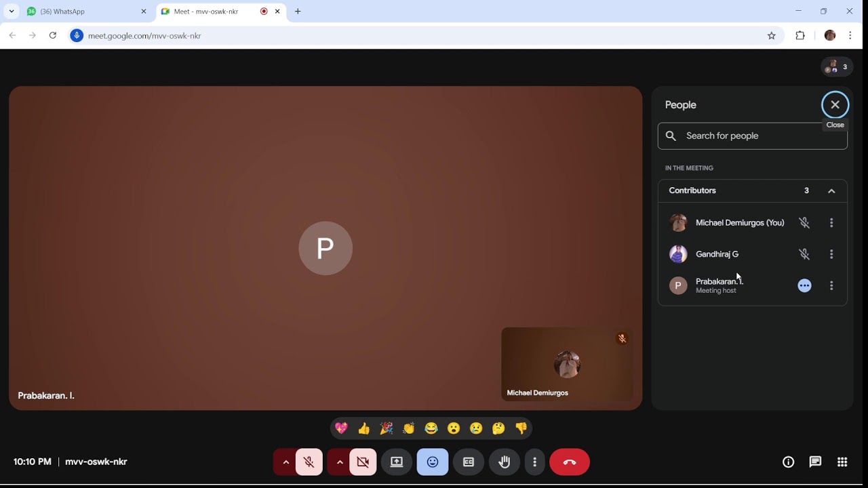Click the Present now screen share icon
The width and height of the screenshot is (868, 488).
[397, 462]
